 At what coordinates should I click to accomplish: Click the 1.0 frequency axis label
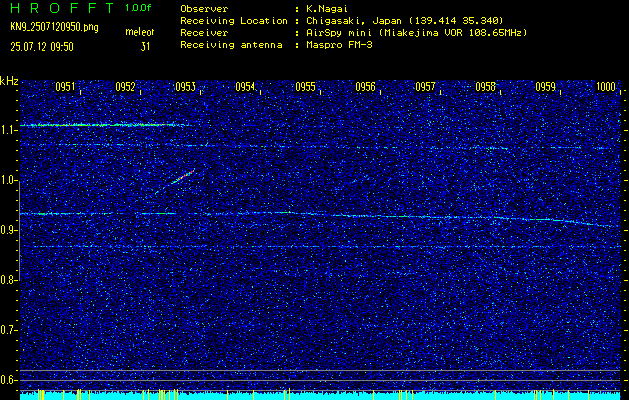(8, 180)
